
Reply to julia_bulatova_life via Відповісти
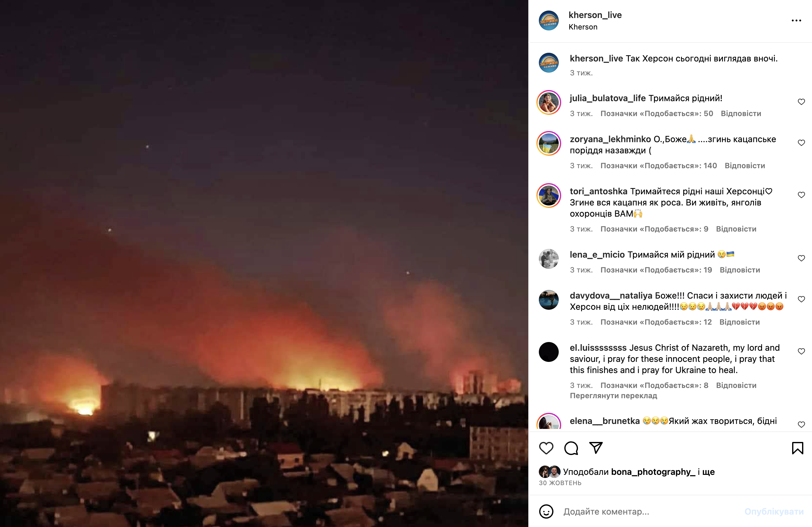coord(741,114)
